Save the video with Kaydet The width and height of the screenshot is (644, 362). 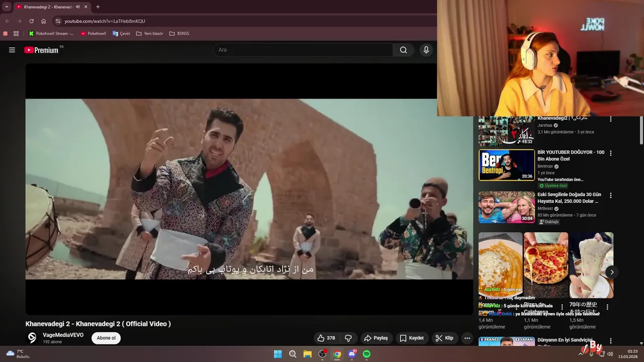(412, 338)
